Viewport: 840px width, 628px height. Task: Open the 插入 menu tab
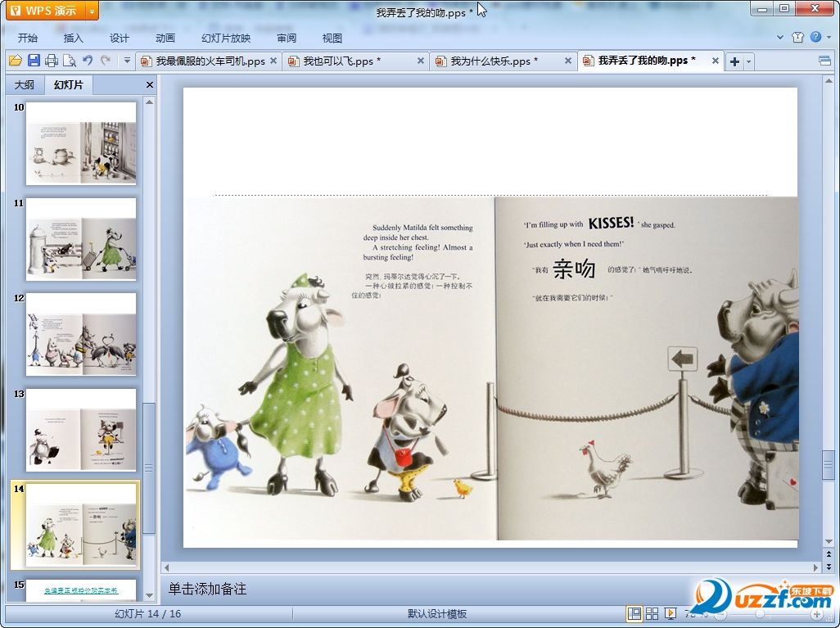(x=74, y=38)
